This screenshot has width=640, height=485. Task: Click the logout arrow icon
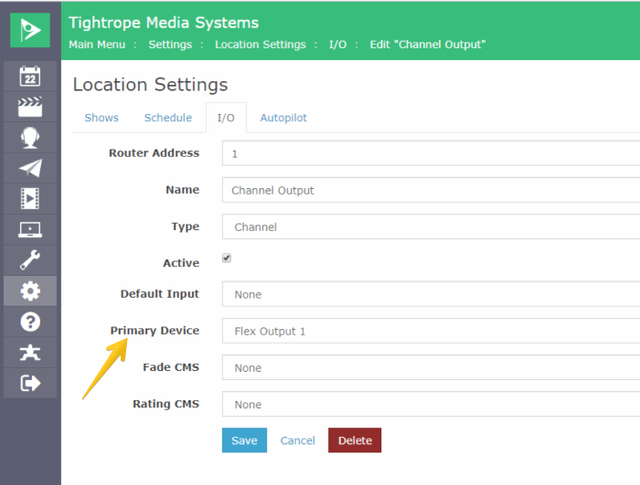30,383
